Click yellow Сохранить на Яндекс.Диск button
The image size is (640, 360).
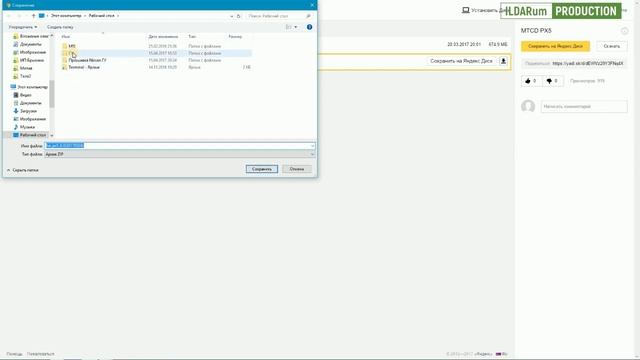tap(555, 46)
